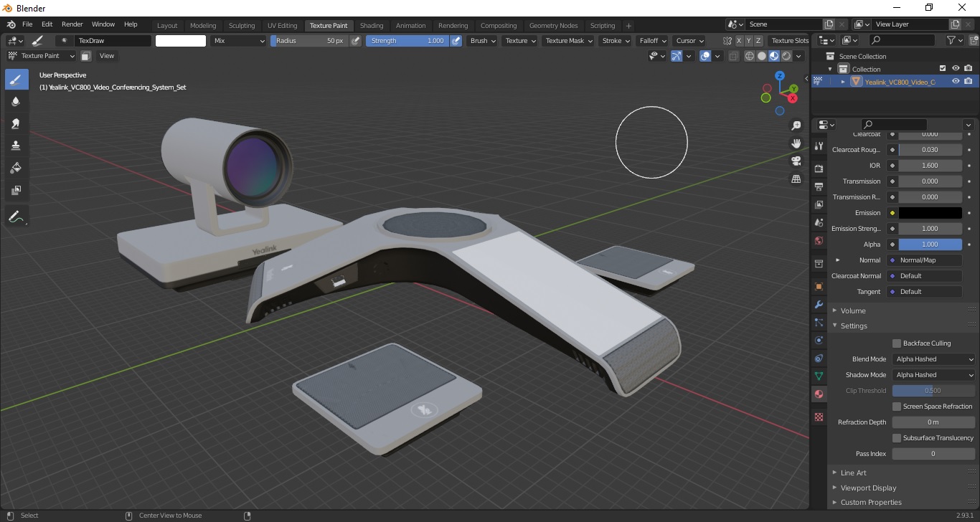This screenshot has width=980, height=522.
Task: Switch to the Shading workspace tab
Action: click(372, 26)
